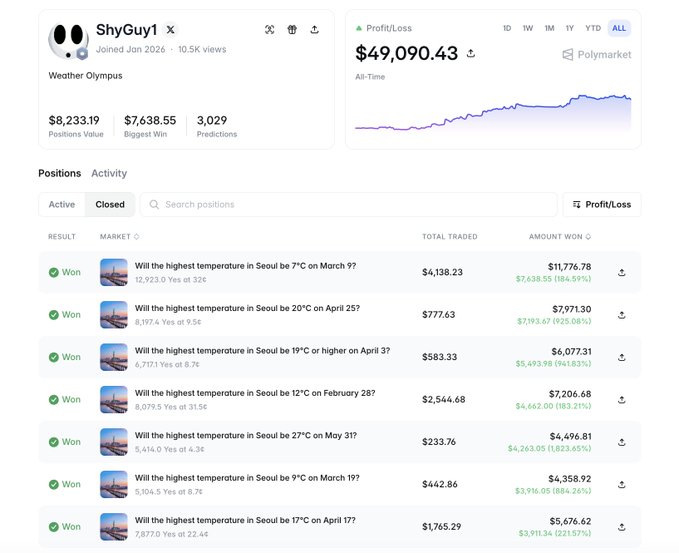
Task: Share the $49,090.43 profit figure
Action: click(x=471, y=53)
